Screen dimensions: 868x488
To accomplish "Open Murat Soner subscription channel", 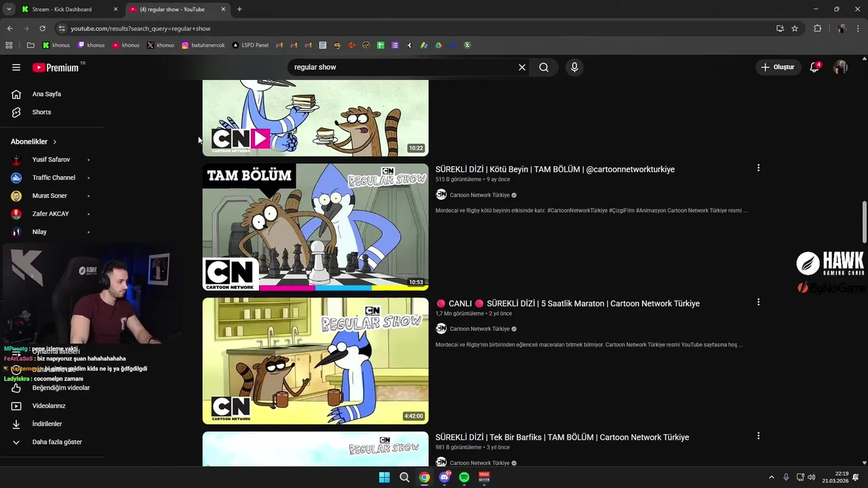I will coord(50,196).
